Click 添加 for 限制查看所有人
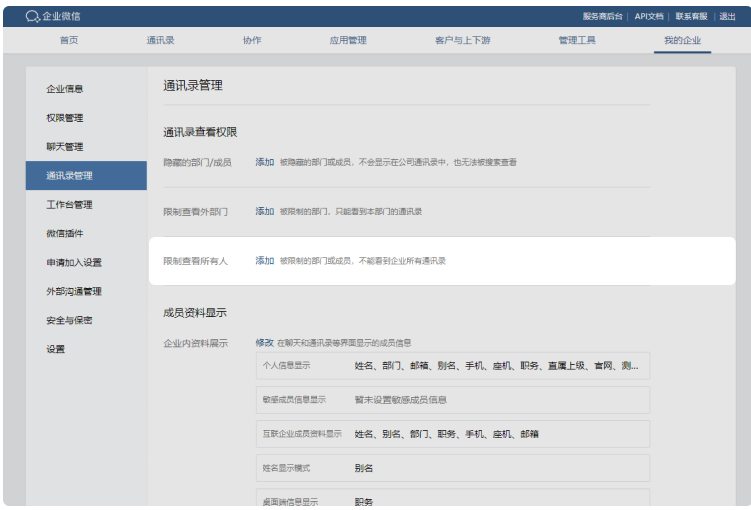This screenshot has height=510, width=751. tap(264, 261)
